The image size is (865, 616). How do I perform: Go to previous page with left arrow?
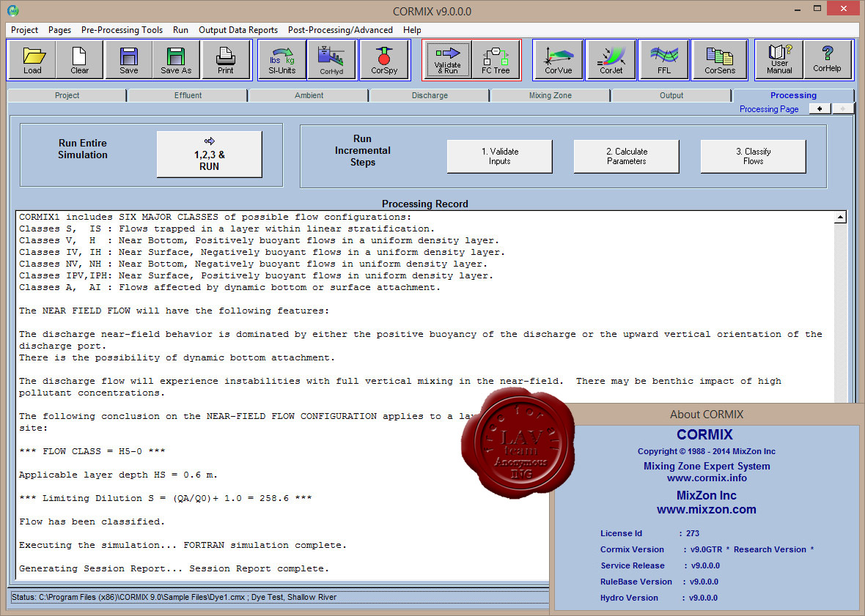820,108
